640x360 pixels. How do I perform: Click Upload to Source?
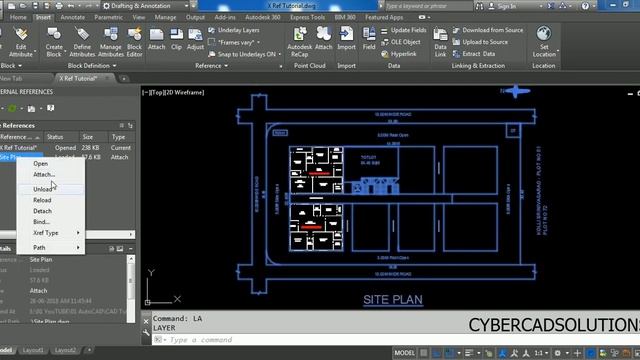click(480, 42)
